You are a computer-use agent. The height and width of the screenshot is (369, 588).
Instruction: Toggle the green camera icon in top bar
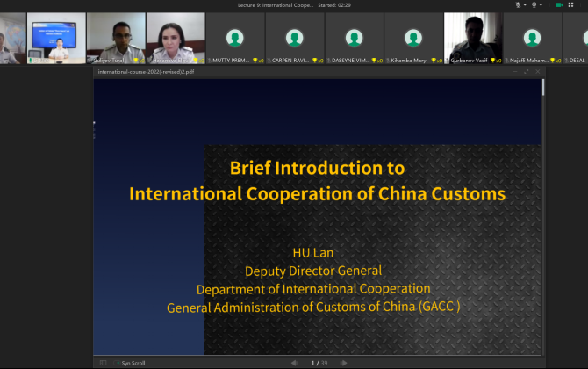coord(559,4)
